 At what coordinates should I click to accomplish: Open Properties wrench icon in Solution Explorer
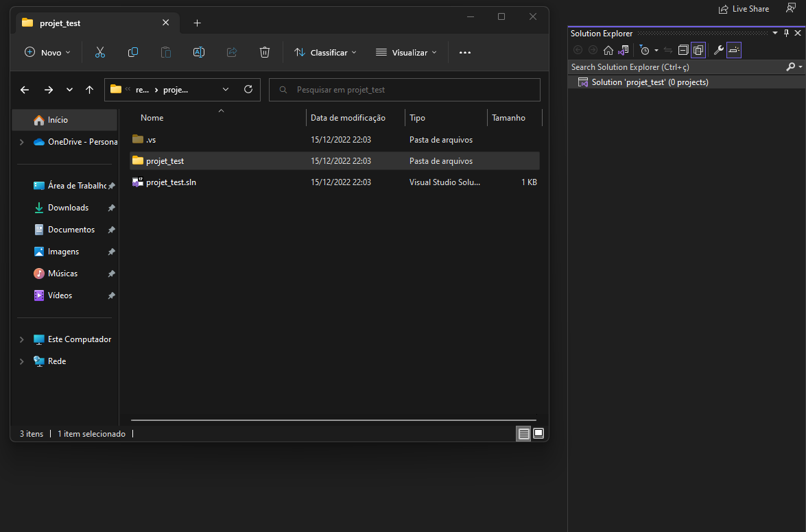click(719, 50)
